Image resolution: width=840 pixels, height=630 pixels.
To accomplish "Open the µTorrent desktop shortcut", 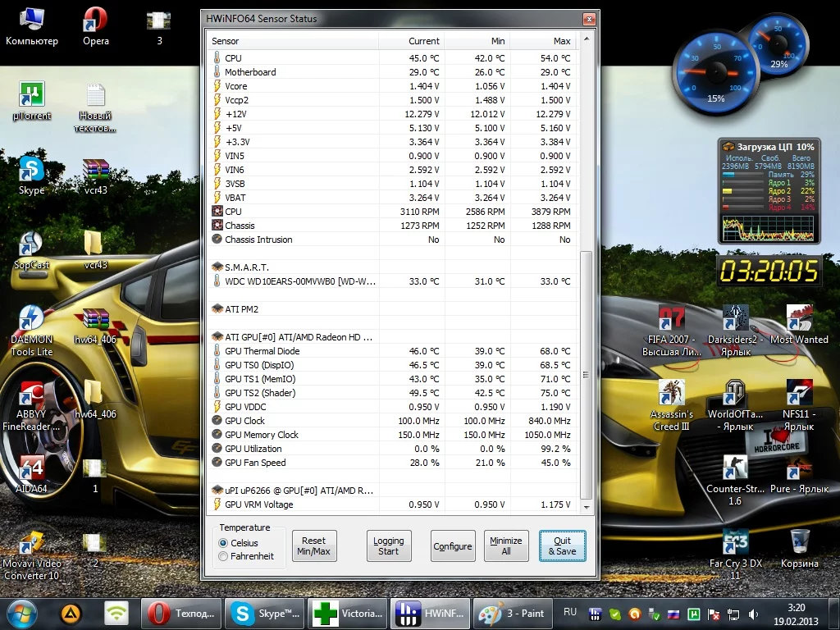I will (x=32, y=101).
